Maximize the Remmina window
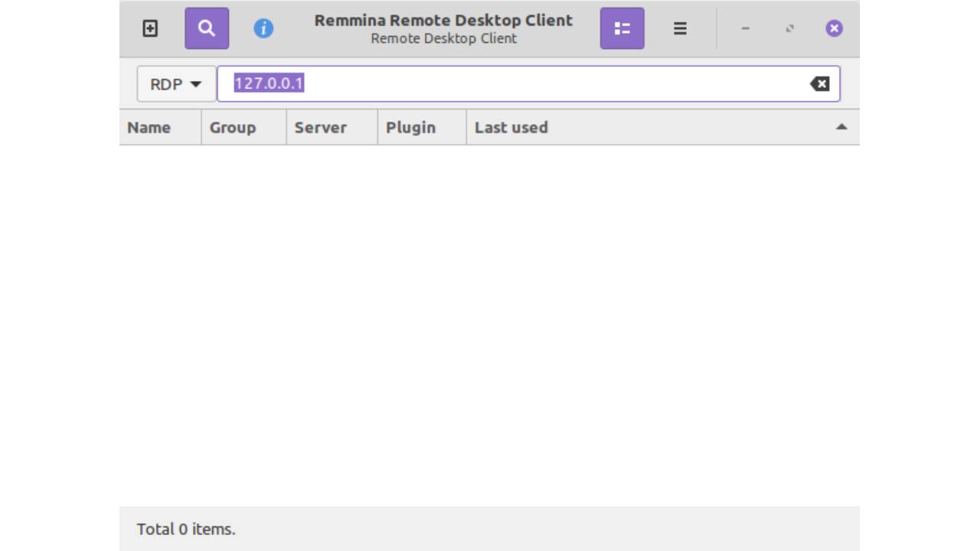The width and height of the screenshot is (980, 551). (x=789, y=28)
